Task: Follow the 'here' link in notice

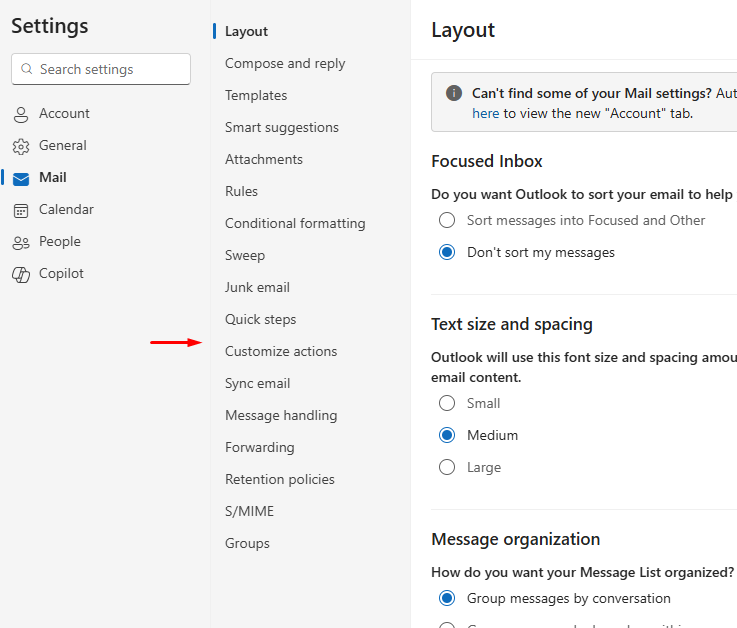Action: (486, 113)
